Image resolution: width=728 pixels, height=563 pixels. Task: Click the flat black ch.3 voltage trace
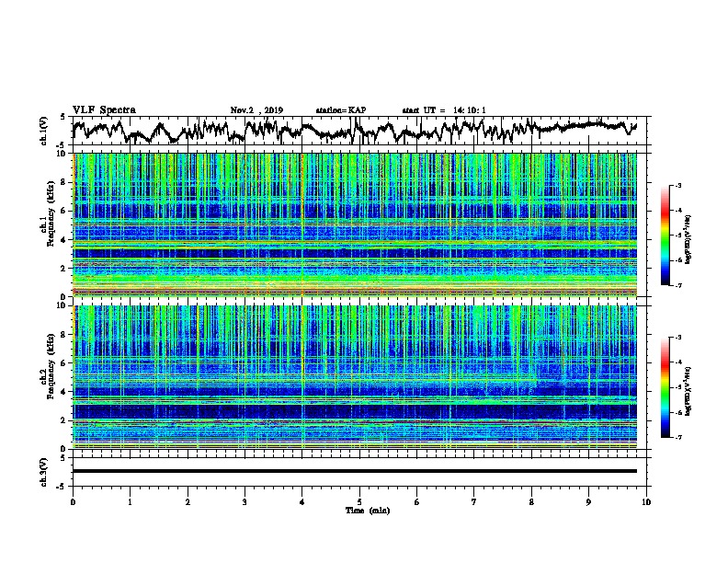coord(355,471)
